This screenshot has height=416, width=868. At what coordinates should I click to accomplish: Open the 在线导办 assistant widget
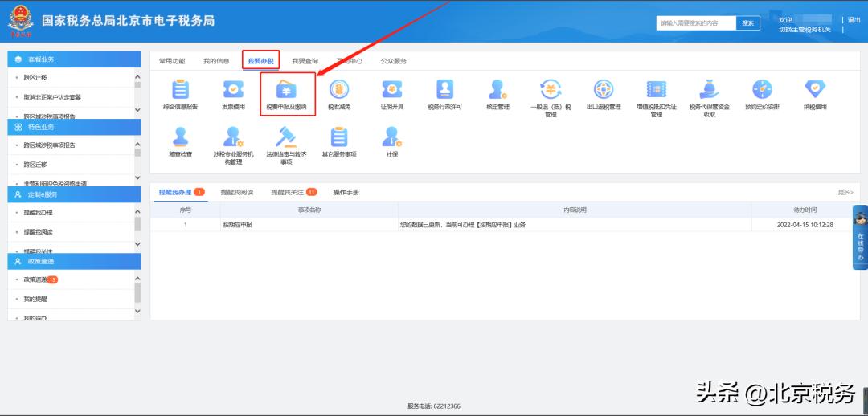coord(860,238)
